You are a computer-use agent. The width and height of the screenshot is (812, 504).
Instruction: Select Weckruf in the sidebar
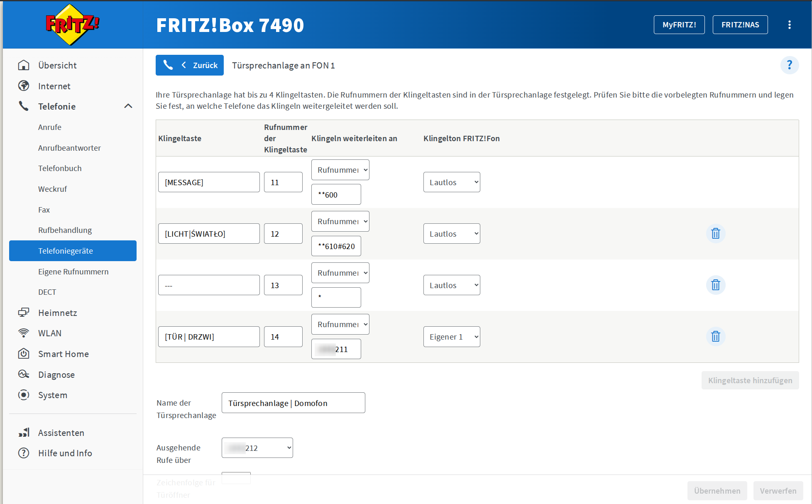pyautogui.click(x=52, y=189)
